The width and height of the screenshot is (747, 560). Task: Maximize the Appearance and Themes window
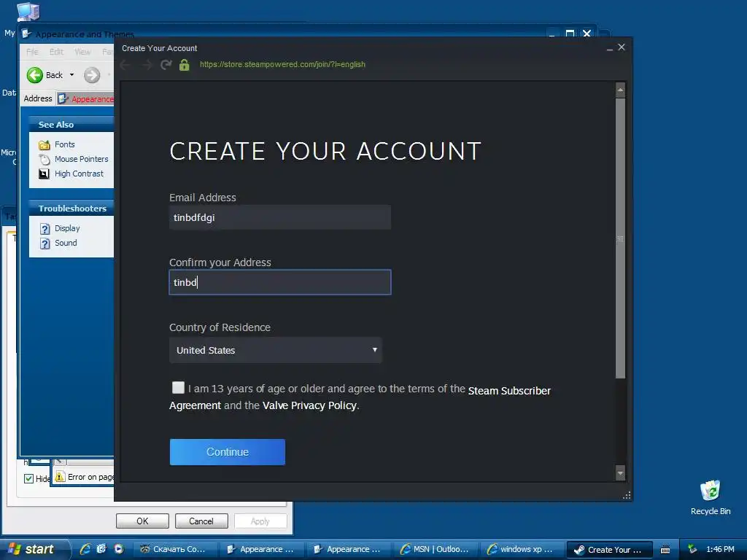click(570, 34)
